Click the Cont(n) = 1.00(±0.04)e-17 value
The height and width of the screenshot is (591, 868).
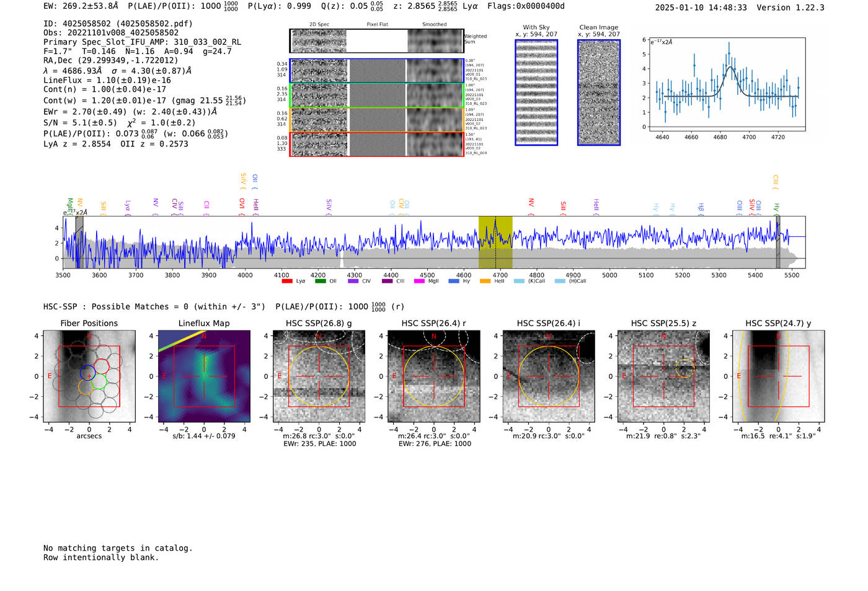click(105, 89)
